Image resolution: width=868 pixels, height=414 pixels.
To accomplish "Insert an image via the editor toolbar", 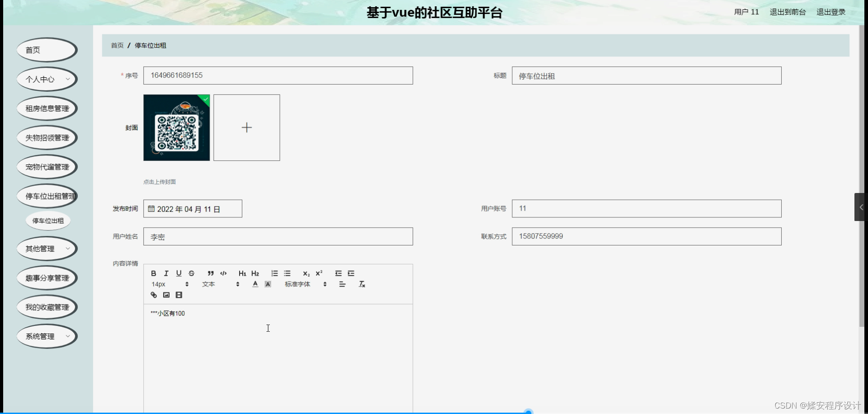I will click(166, 295).
